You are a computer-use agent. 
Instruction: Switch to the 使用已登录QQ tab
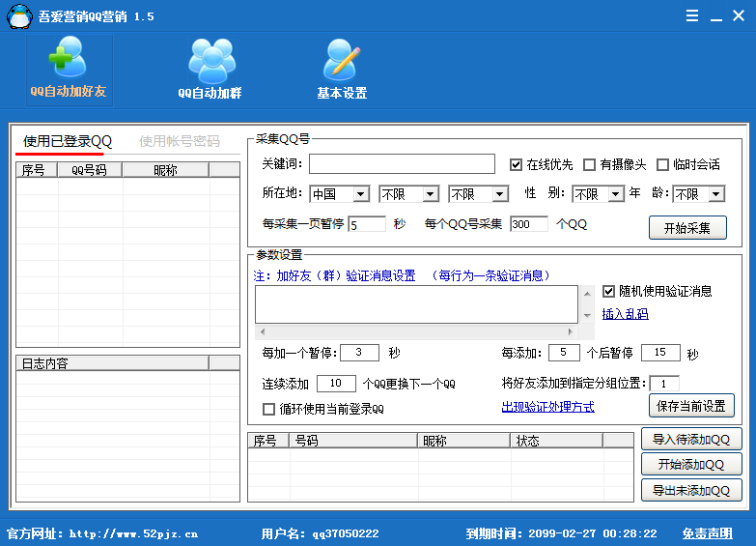(68, 141)
